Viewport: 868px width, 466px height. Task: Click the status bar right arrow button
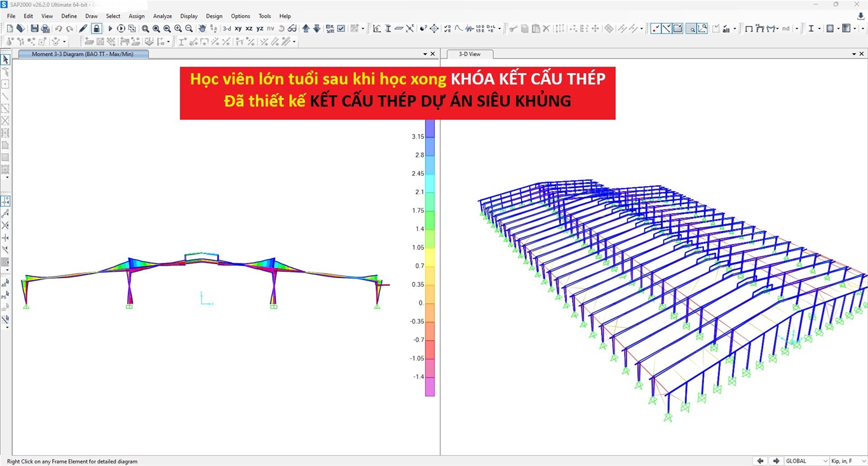[x=775, y=461]
